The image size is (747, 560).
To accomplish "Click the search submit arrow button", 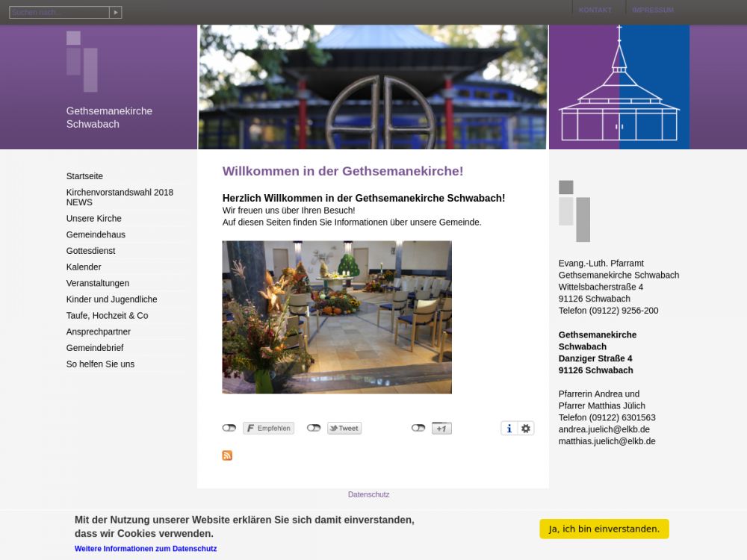I will (x=116, y=13).
